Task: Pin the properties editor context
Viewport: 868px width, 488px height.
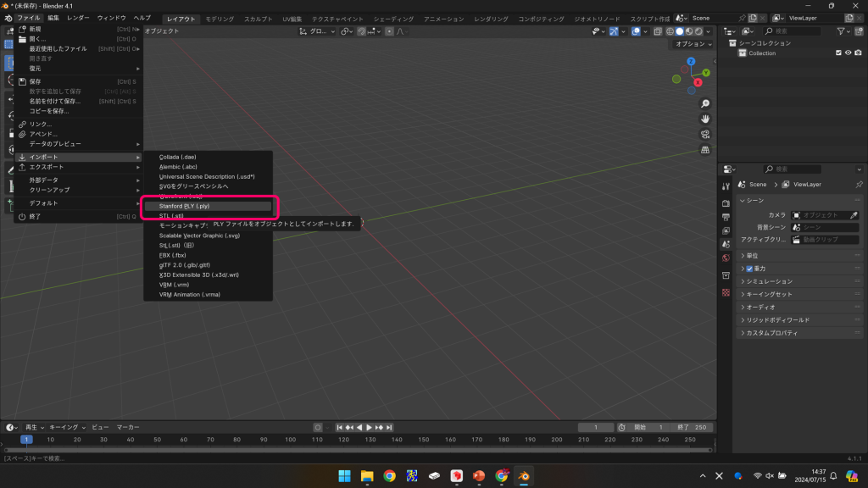Action: point(859,184)
